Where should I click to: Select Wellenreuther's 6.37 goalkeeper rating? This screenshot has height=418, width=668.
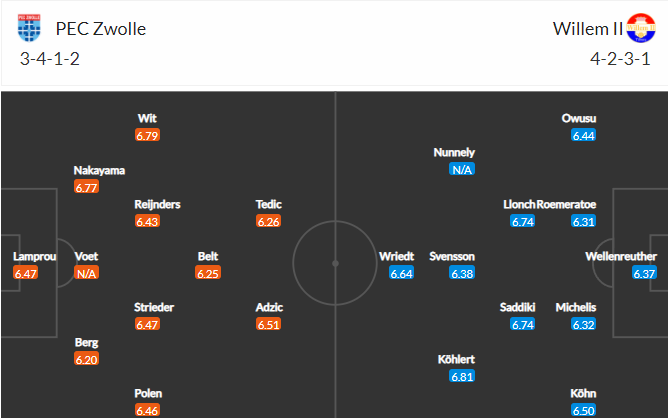[x=644, y=273]
